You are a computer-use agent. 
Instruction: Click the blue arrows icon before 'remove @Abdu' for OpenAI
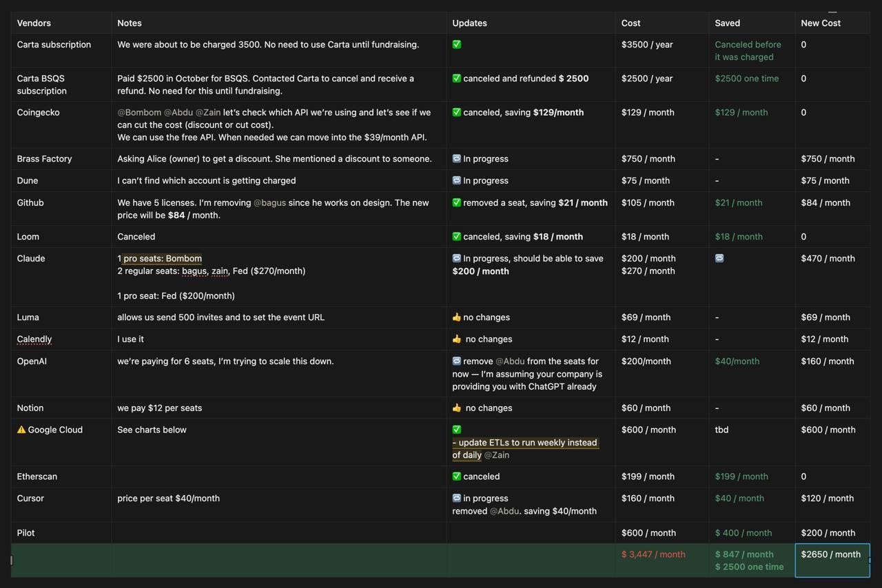pos(456,361)
